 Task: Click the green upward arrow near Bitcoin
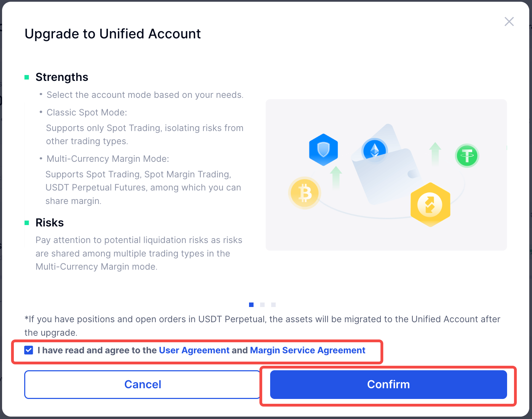[x=336, y=177]
